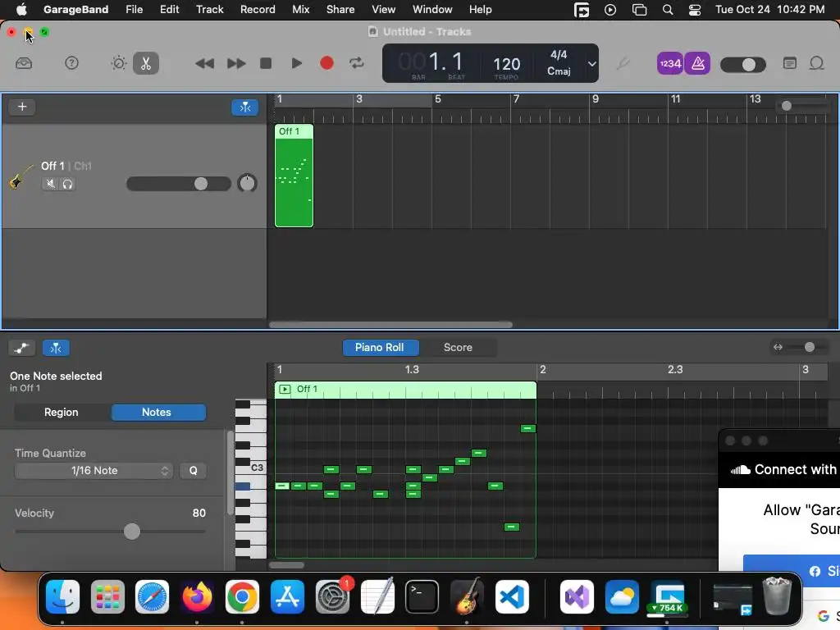Toggle Smart Controls dial button
The height and width of the screenshot is (630, 840).
pyautogui.click(x=118, y=63)
